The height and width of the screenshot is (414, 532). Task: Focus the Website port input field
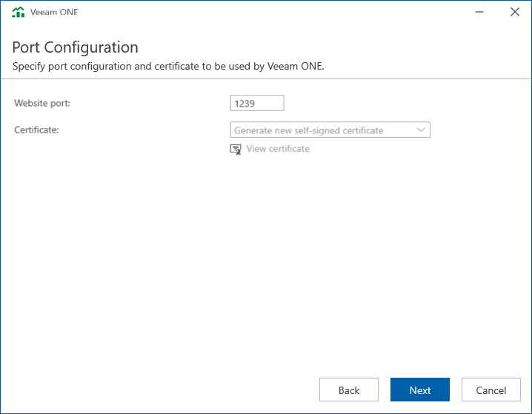(257, 103)
